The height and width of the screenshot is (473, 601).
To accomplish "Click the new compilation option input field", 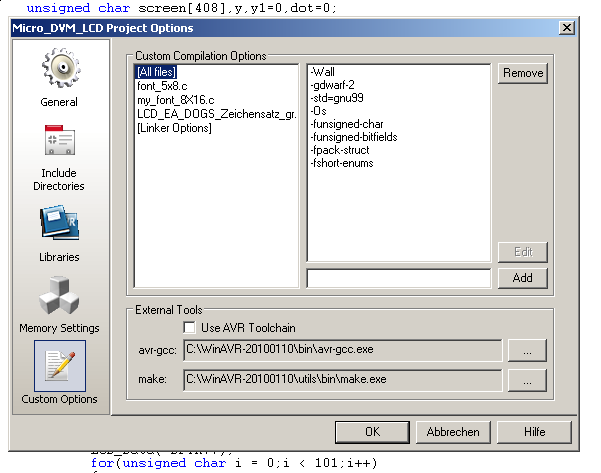I will pos(399,278).
